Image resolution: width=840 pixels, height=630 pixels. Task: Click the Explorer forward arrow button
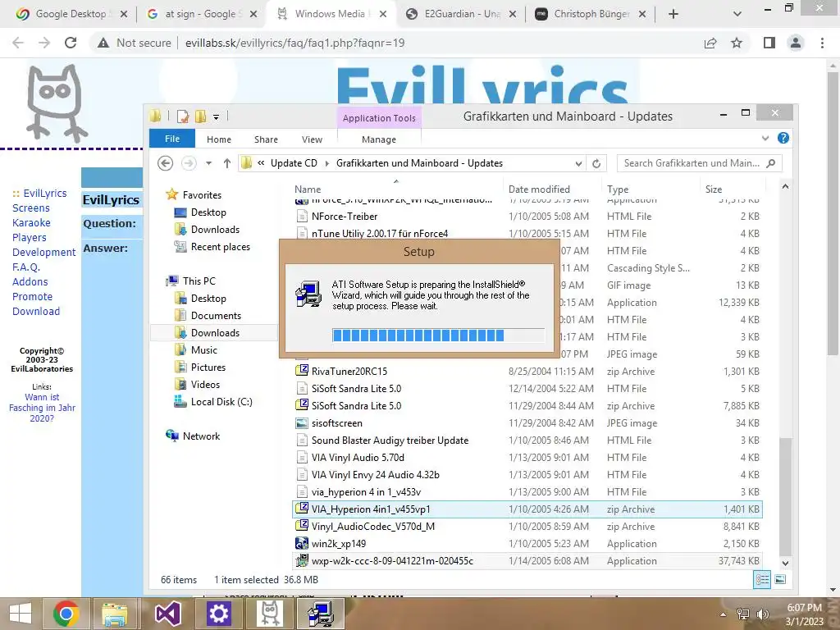189,163
